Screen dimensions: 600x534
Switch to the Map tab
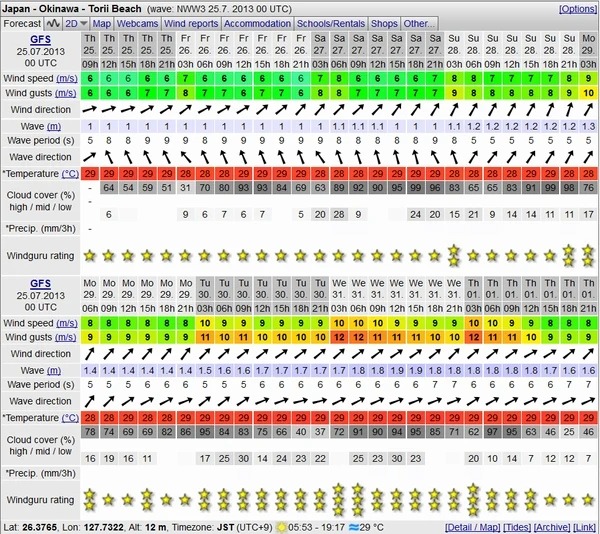tap(101, 24)
